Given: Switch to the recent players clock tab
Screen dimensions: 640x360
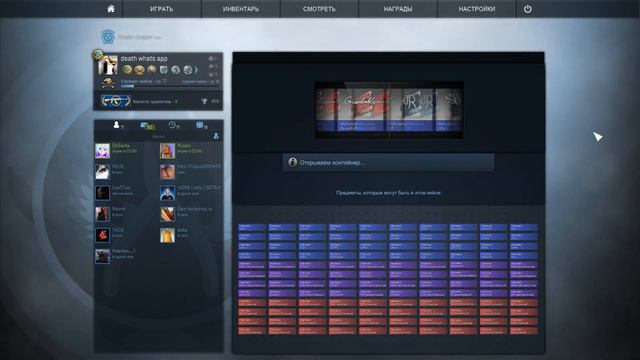Looking at the screenshot, I should (172, 125).
